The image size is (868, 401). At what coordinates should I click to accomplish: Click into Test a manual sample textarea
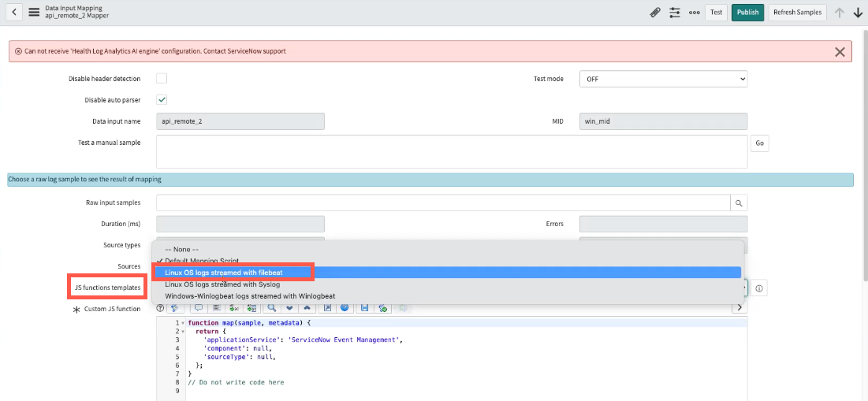coord(452,151)
